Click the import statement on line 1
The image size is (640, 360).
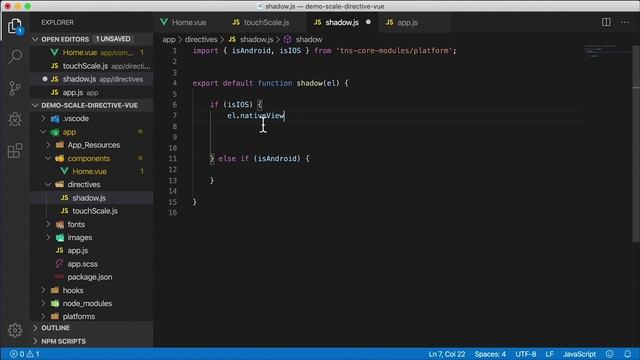pos(324,51)
